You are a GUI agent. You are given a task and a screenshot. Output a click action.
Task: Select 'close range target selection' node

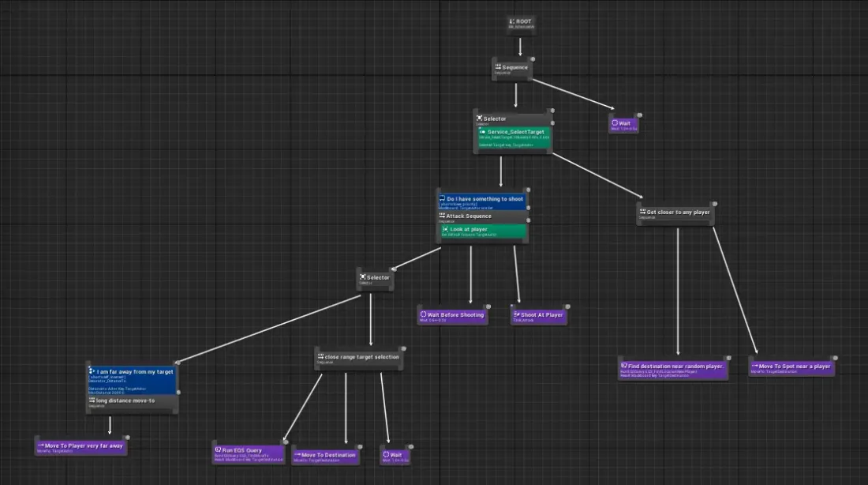tap(357, 358)
